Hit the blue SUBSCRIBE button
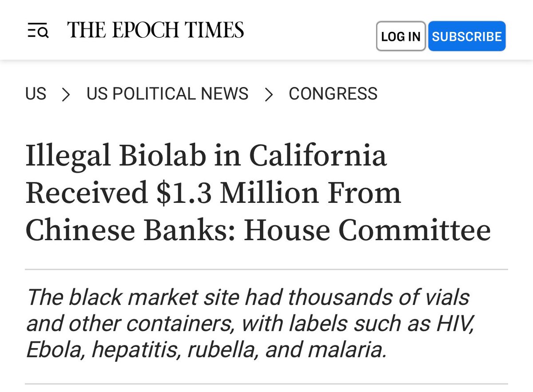The image size is (533, 392). (x=466, y=36)
